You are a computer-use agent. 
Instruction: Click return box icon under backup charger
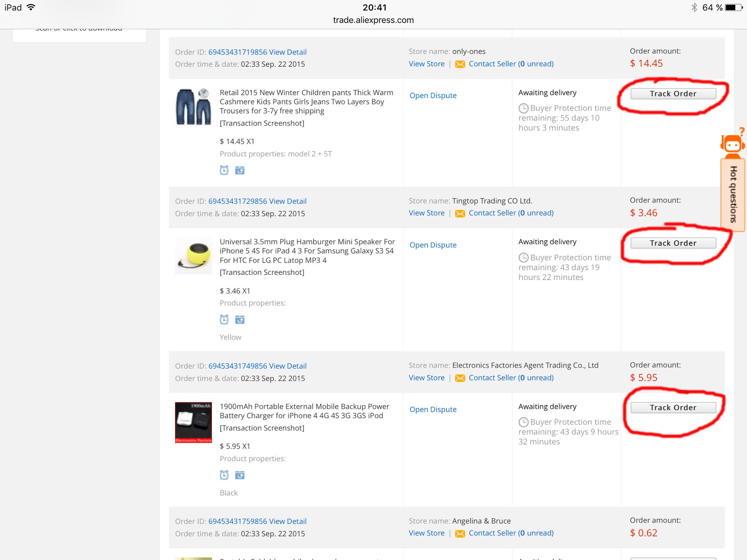(x=240, y=475)
